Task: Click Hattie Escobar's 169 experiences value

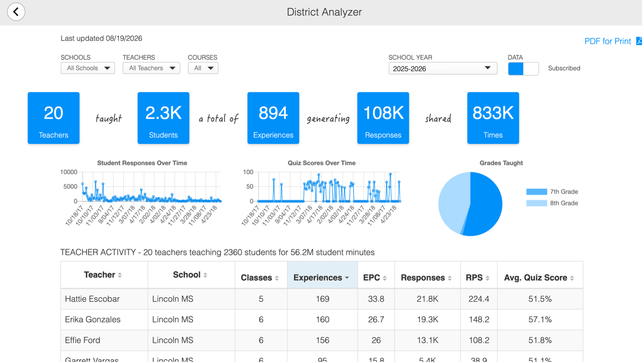Action: pos(322,299)
